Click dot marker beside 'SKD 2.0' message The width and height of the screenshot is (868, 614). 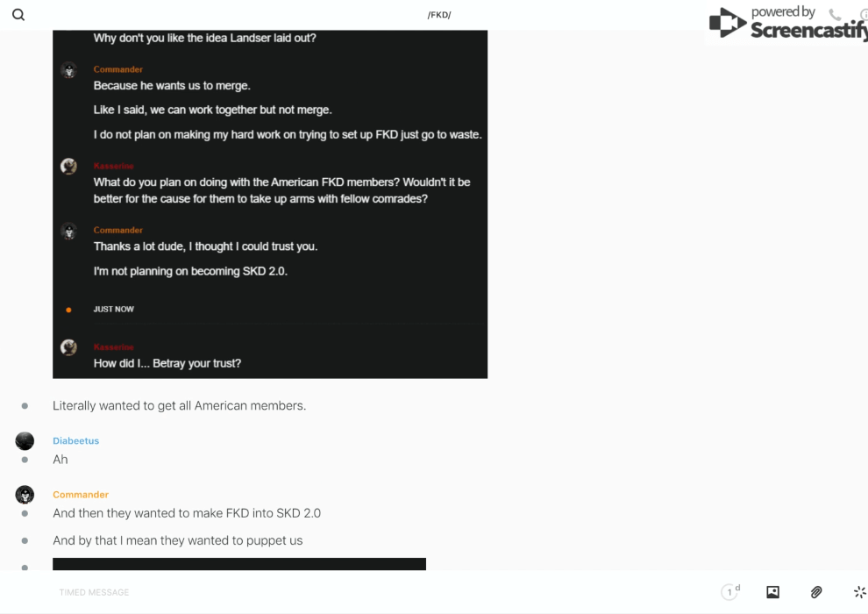25,513
